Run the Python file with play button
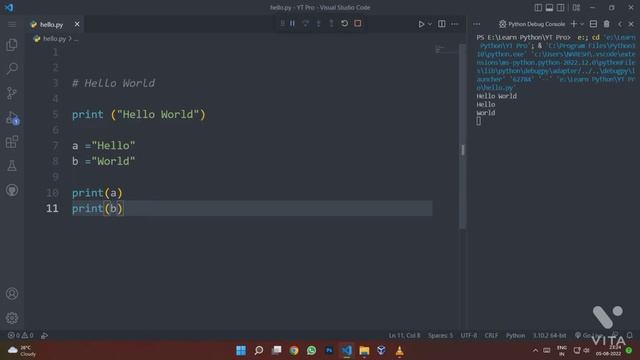 tap(421, 24)
